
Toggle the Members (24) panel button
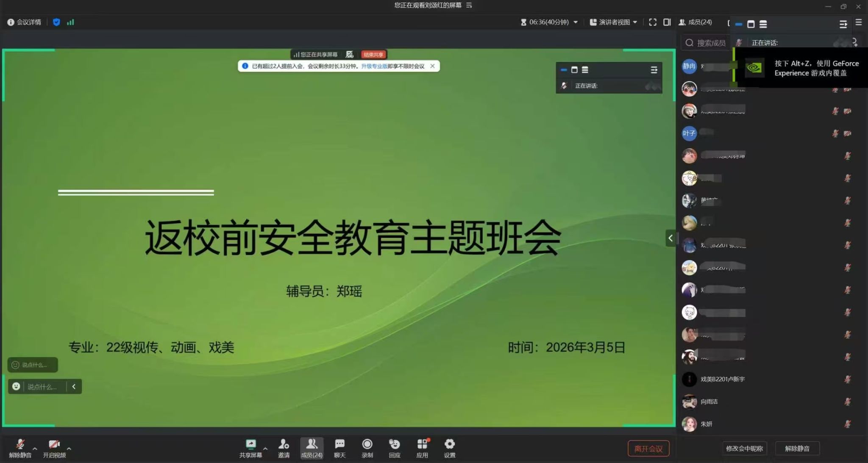tap(312, 447)
